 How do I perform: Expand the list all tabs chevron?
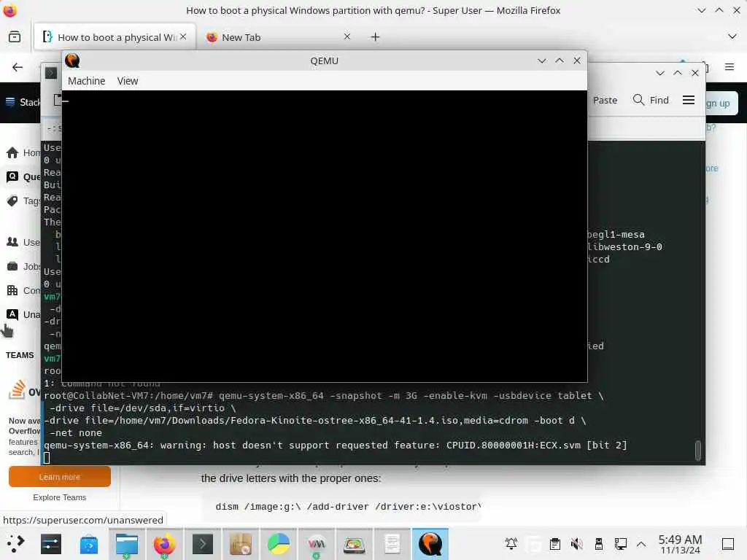732,36
